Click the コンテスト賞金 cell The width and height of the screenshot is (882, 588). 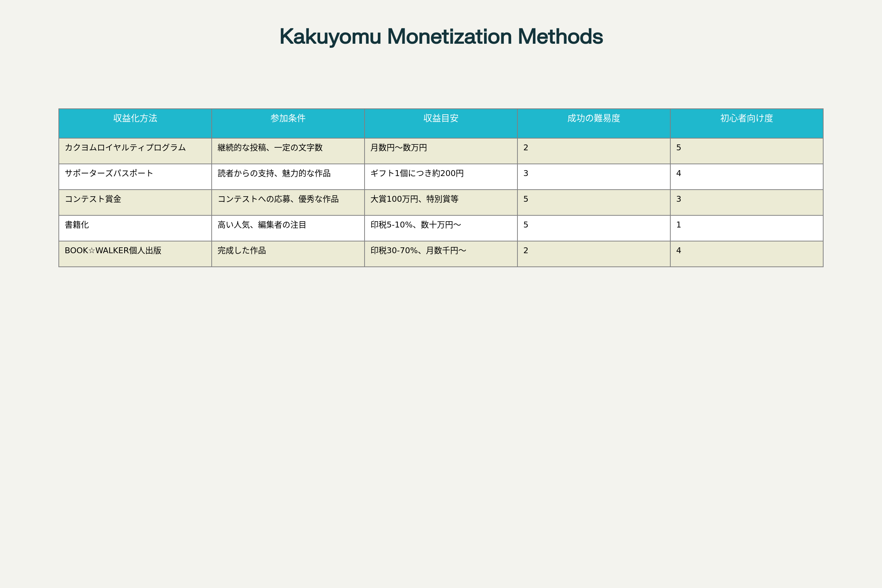coord(135,202)
